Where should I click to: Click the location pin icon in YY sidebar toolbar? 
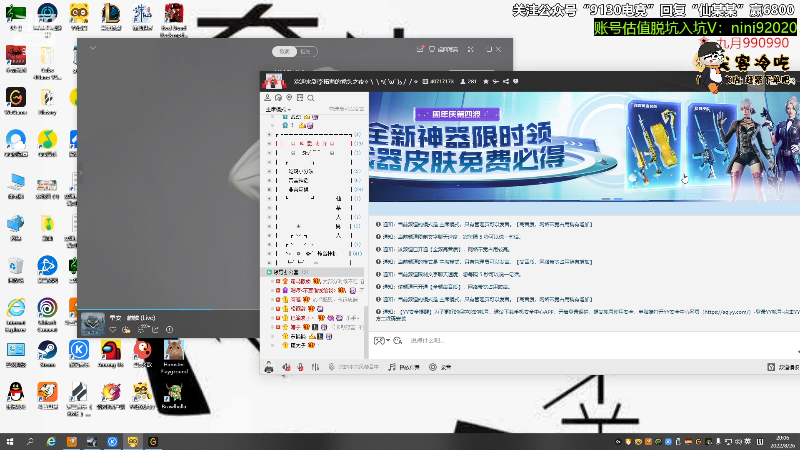(x=289, y=97)
